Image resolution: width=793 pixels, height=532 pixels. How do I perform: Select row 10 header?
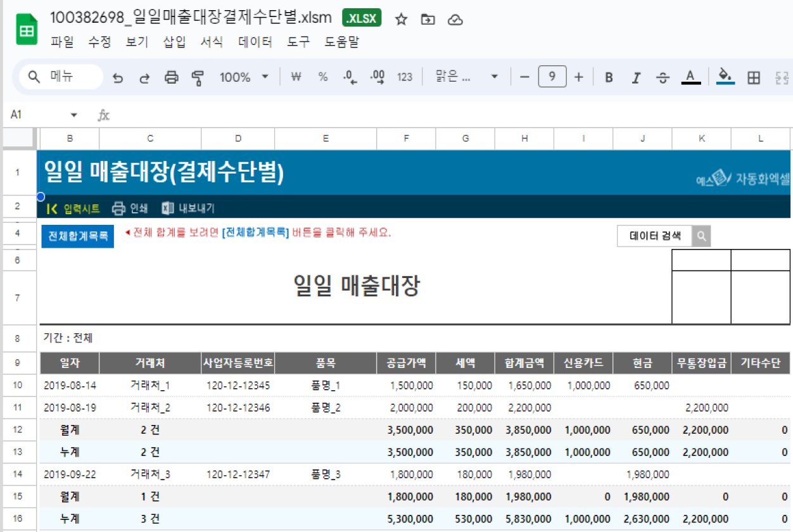pyautogui.click(x=18, y=385)
